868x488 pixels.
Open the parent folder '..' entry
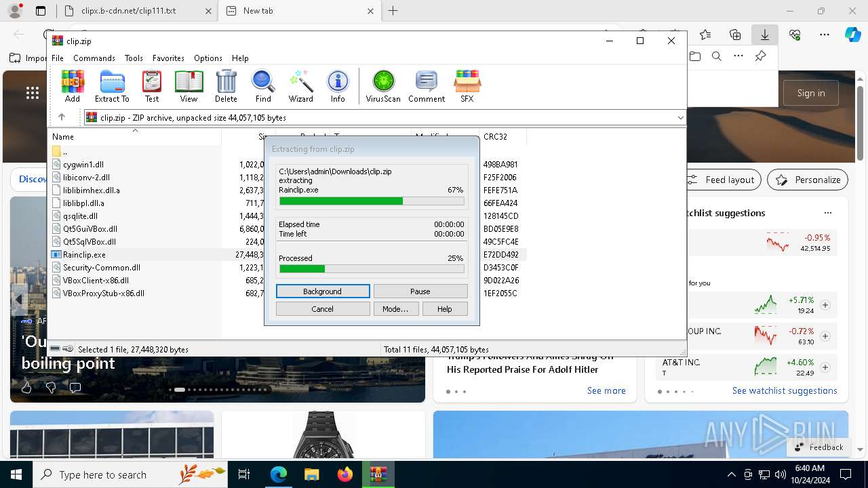pos(60,152)
